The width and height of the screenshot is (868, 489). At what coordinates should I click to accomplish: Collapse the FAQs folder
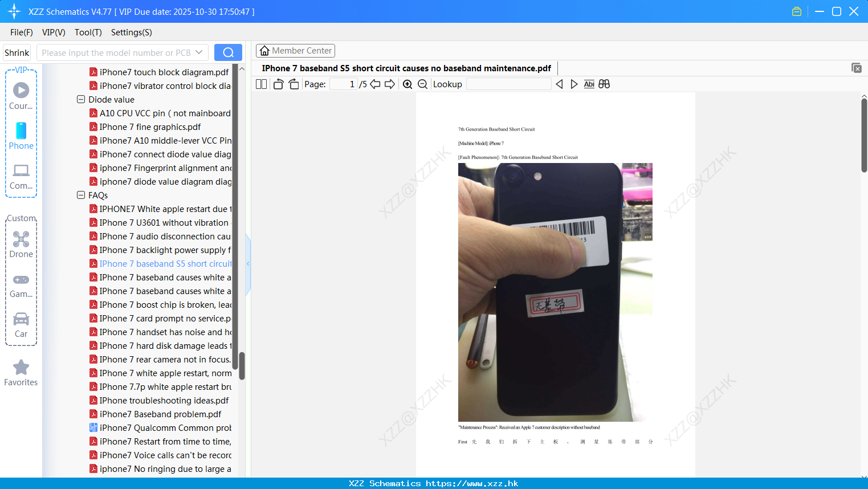pos(81,195)
